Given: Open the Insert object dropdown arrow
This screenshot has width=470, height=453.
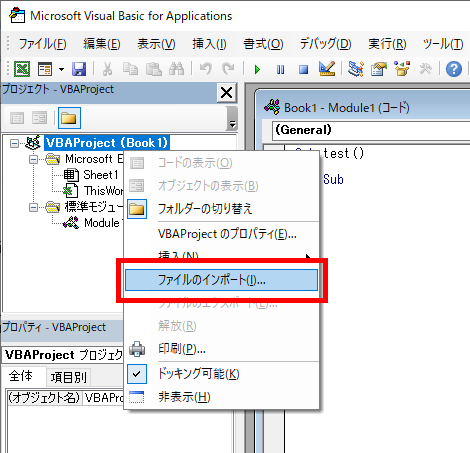Looking at the screenshot, I should point(61,69).
